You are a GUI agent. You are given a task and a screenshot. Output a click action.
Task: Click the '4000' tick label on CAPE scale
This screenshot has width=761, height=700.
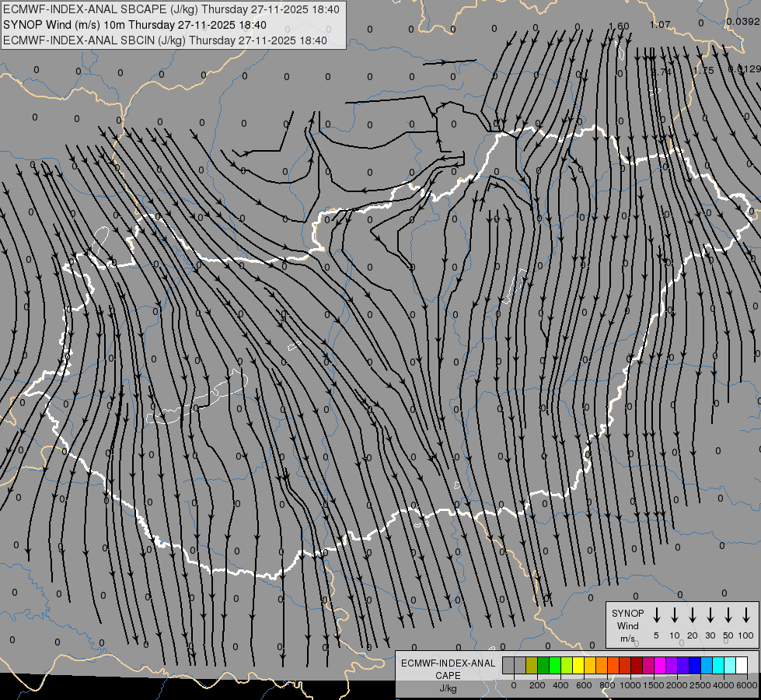tap(724, 685)
